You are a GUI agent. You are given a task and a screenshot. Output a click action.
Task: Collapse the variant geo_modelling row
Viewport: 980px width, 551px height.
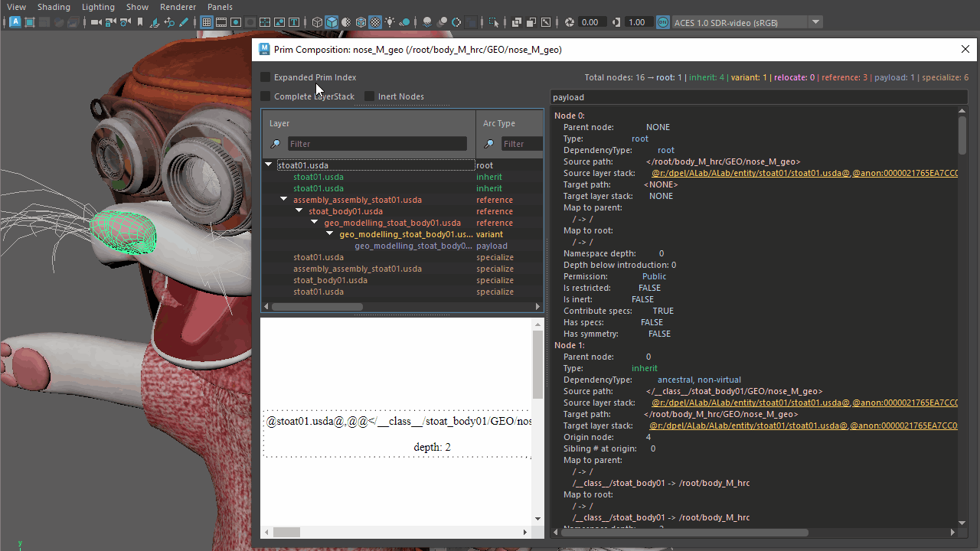click(330, 233)
